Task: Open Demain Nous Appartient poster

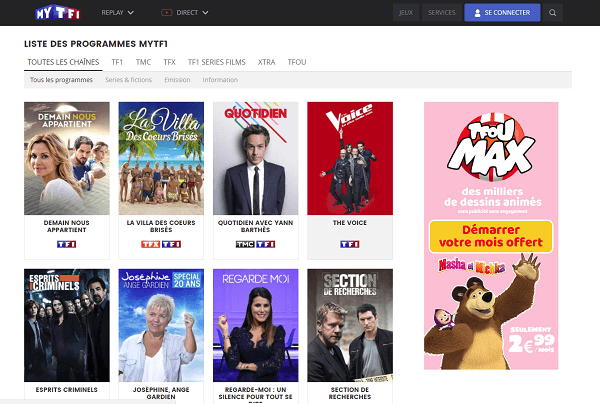Action: tap(67, 158)
